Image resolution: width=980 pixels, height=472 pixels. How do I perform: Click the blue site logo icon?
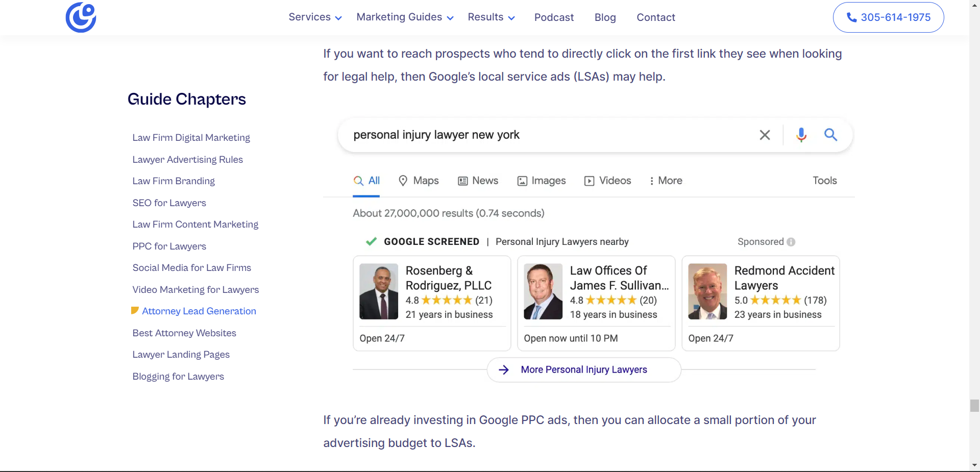click(x=81, y=17)
